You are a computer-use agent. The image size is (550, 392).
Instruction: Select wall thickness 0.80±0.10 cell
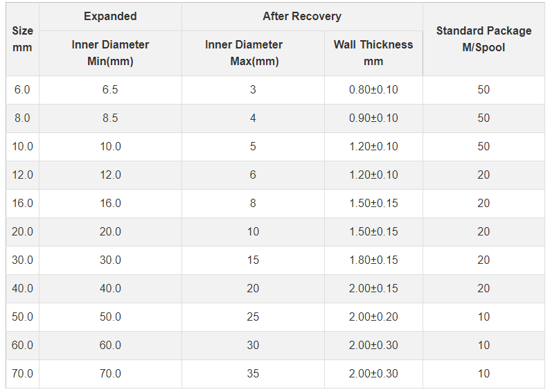coord(373,90)
